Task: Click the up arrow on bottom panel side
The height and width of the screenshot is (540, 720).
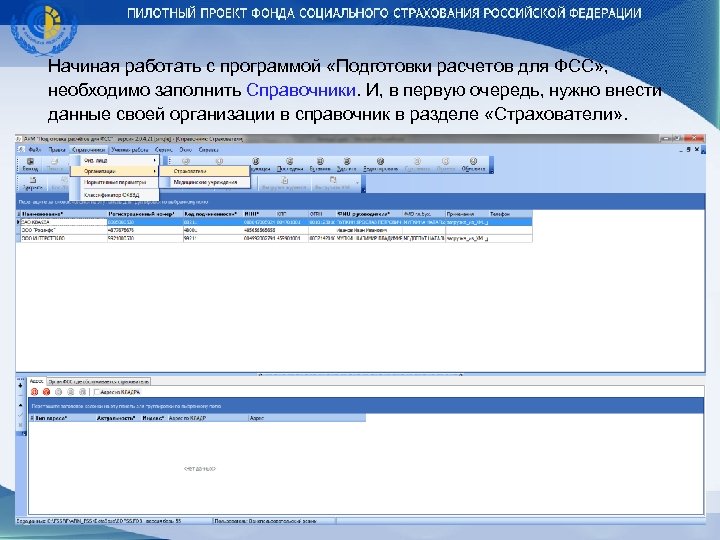Action: click(x=20, y=405)
